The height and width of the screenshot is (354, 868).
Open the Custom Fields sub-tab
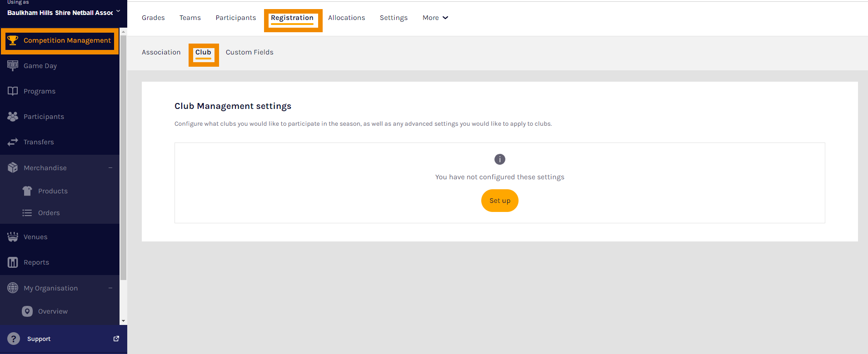pos(249,52)
